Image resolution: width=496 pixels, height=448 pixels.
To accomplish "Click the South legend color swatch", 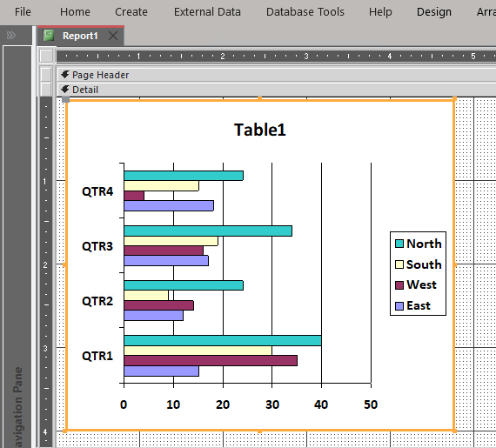I will click(x=399, y=264).
